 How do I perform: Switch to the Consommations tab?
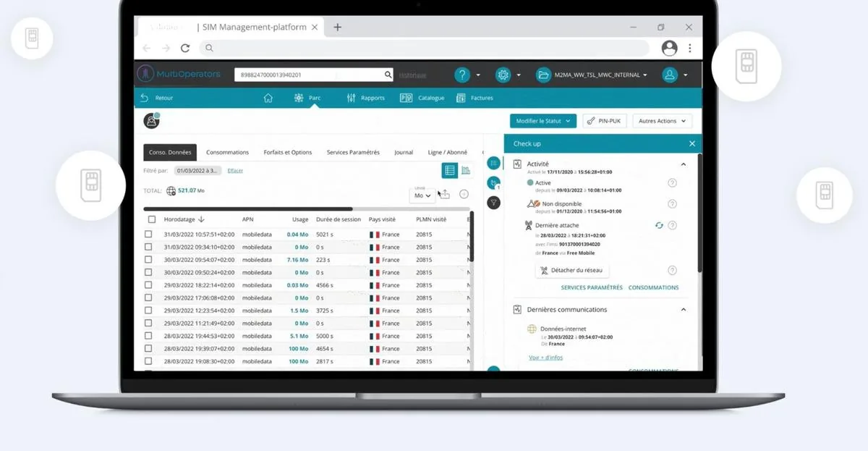click(x=227, y=152)
